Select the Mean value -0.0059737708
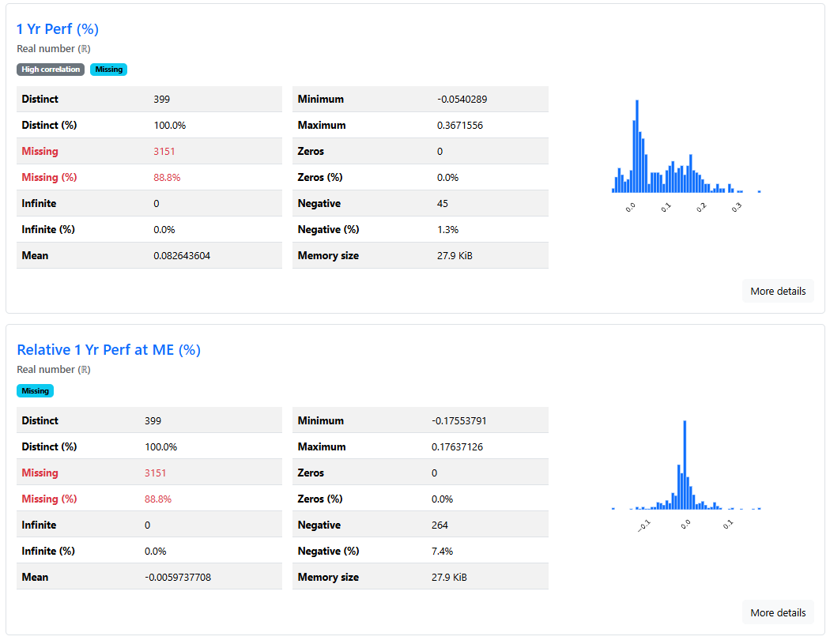This screenshot has width=830, height=644. pos(178,578)
